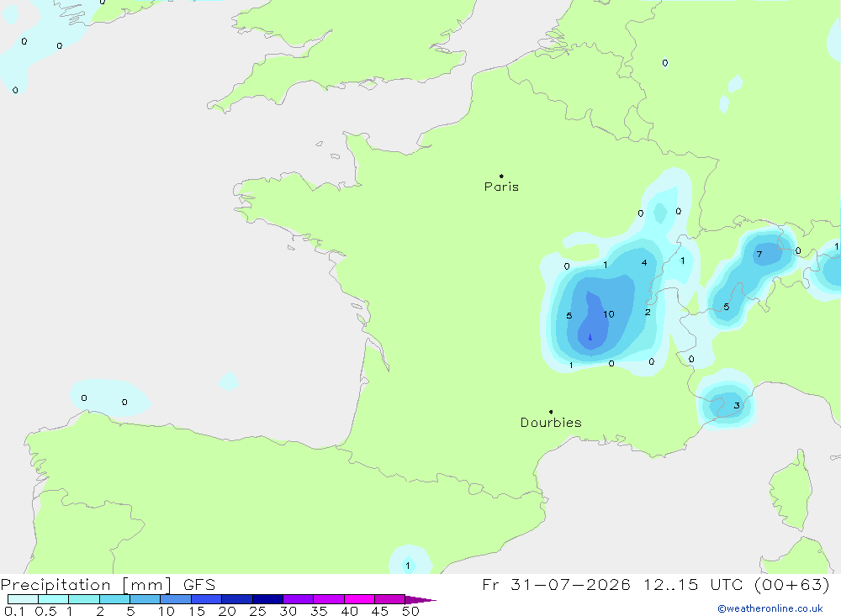Pick the lightest 0.1–0.5 legend swatch

(x=23, y=599)
